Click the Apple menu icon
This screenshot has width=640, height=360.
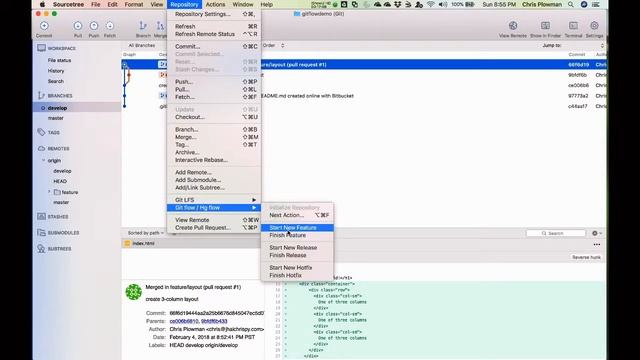[x=42, y=4]
